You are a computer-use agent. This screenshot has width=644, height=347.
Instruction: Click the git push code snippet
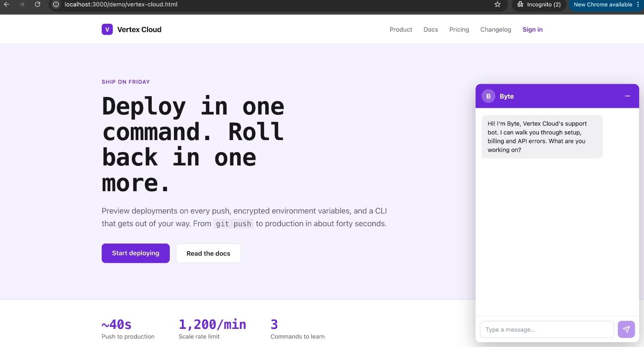tap(233, 224)
